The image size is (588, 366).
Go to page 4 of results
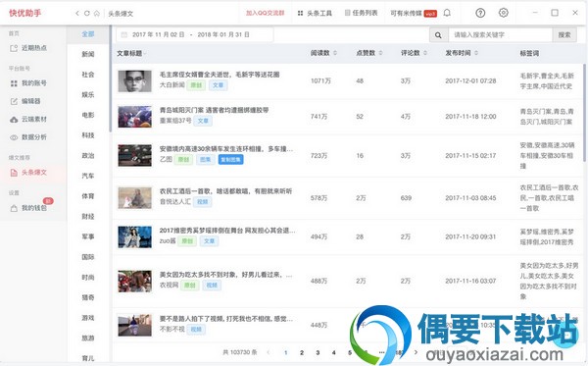click(x=334, y=352)
